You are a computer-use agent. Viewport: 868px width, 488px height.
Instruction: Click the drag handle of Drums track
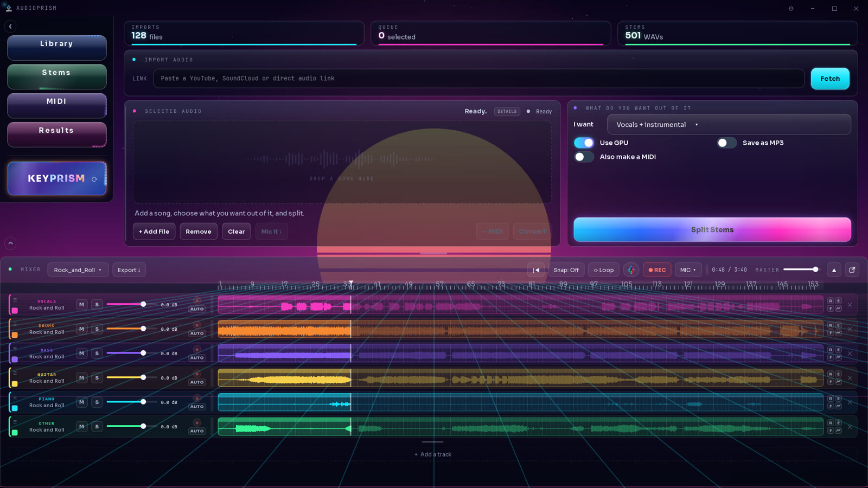click(15, 324)
